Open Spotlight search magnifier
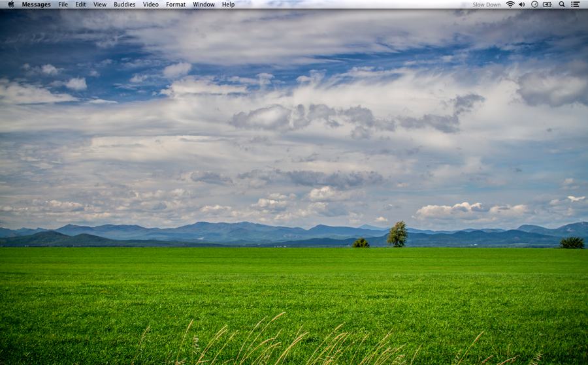The height and width of the screenshot is (365, 588). (562, 5)
